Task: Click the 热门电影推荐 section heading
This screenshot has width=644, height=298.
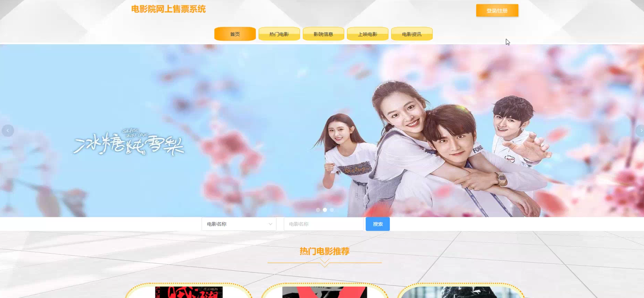Action: coord(324,251)
